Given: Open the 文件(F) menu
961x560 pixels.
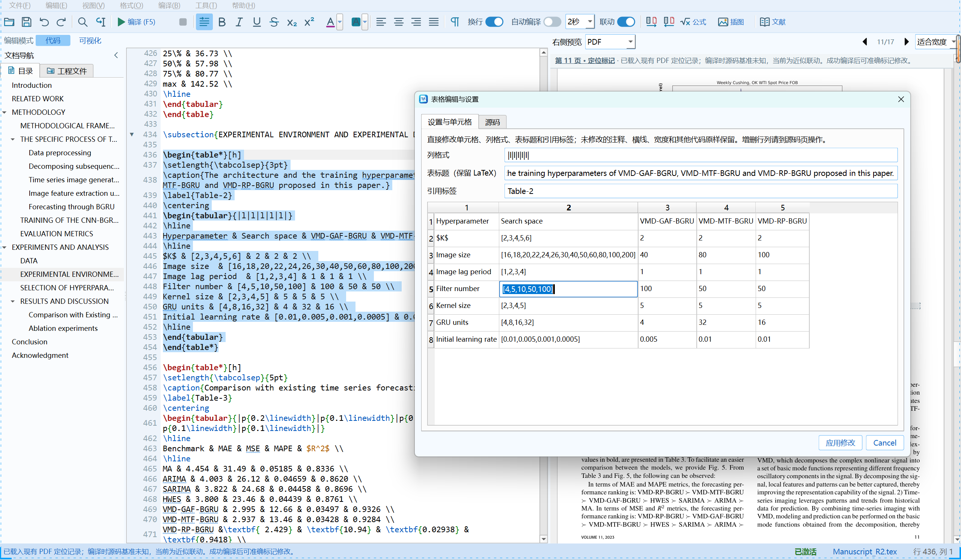Looking at the screenshot, I should [20, 5].
